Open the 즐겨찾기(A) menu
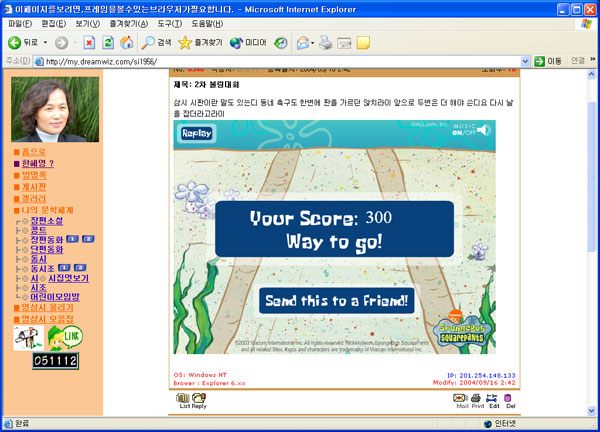Image resolution: width=600 pixels, height=432 pixels. click(x=129, y=24)
